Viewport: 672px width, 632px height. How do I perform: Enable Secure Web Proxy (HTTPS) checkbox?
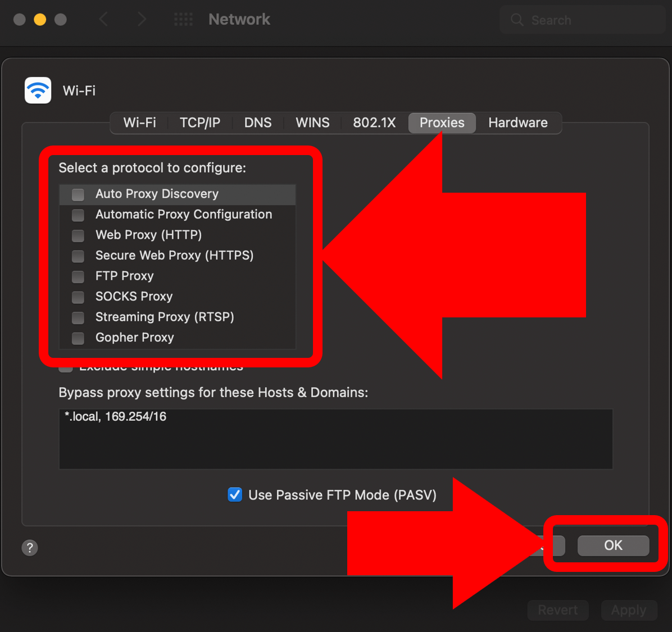78,256
